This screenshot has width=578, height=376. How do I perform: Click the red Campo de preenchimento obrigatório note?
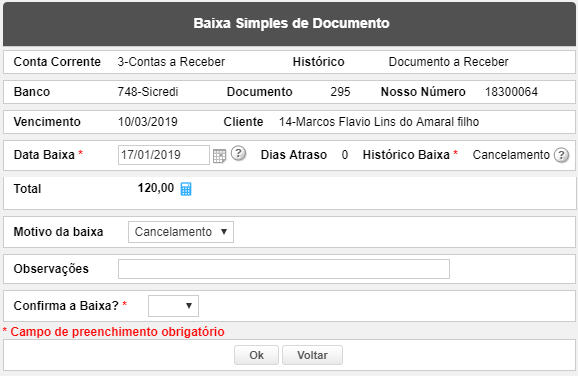point(114,332)
